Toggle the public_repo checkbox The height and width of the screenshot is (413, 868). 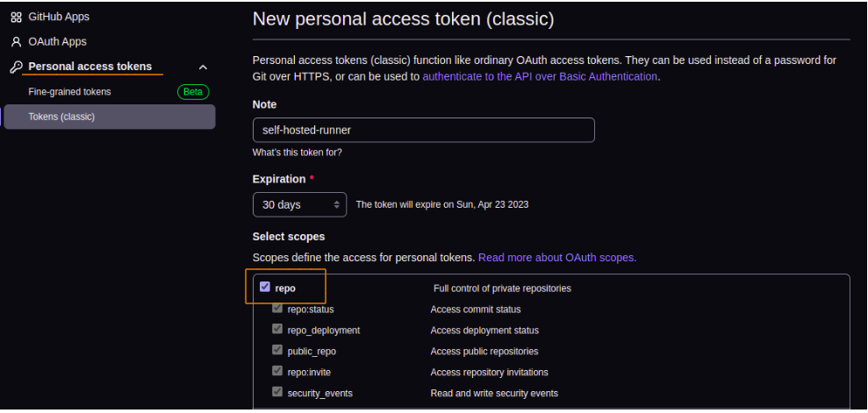tap(277, 351)
